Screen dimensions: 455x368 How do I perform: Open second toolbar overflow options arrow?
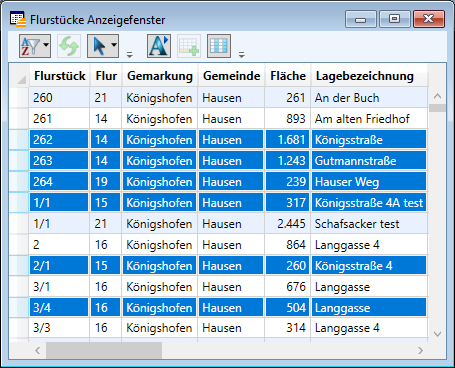click(x=242, y=55)
